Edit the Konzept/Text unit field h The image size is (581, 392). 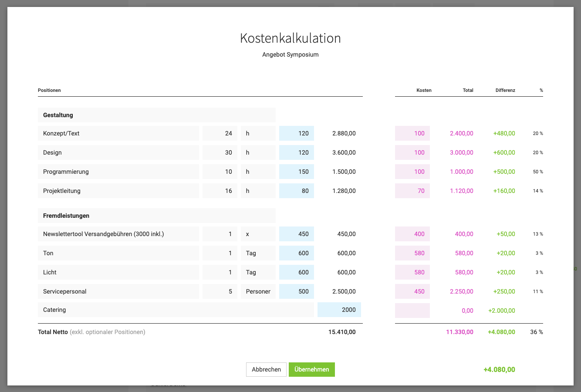(258, 133)
